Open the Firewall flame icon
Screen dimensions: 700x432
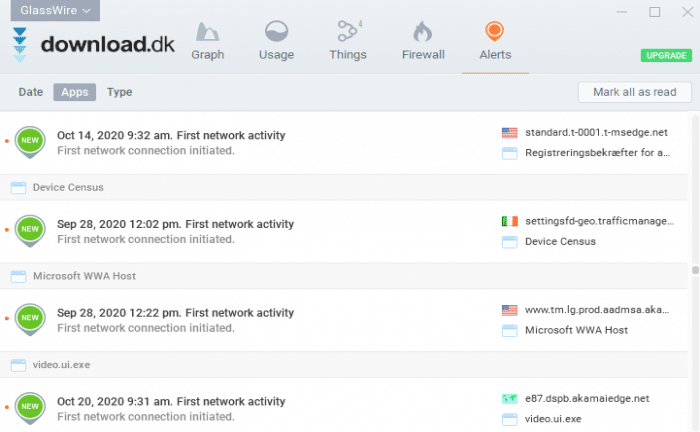[x=422, y=33]
